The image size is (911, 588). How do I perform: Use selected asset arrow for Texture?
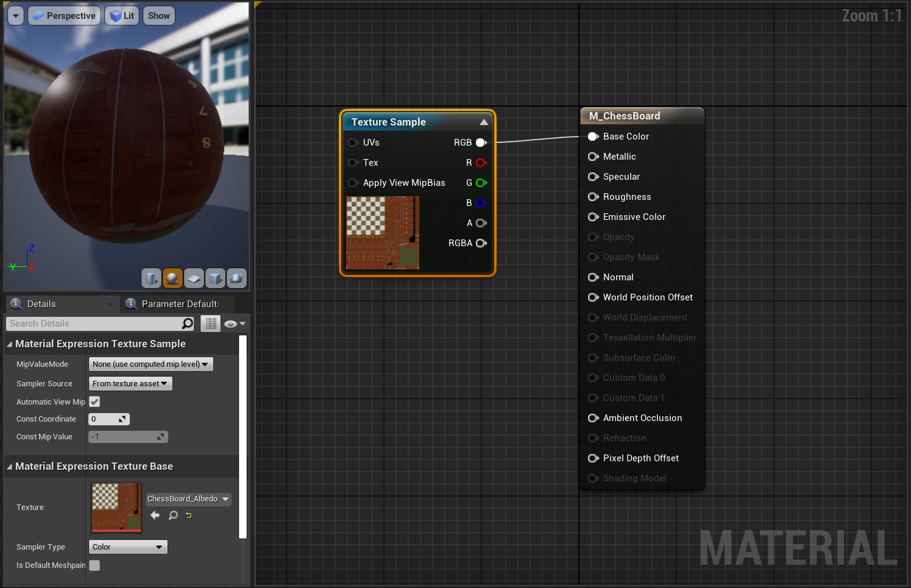tap(155, 515)
